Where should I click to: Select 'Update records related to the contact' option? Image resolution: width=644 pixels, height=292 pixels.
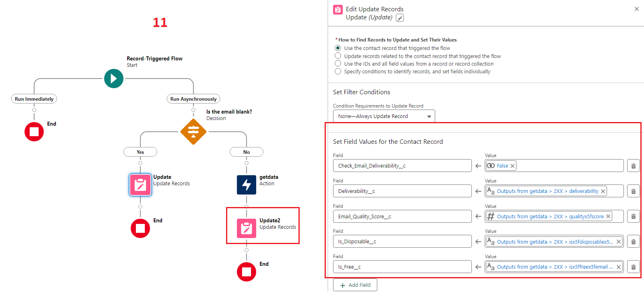(338, 56)
